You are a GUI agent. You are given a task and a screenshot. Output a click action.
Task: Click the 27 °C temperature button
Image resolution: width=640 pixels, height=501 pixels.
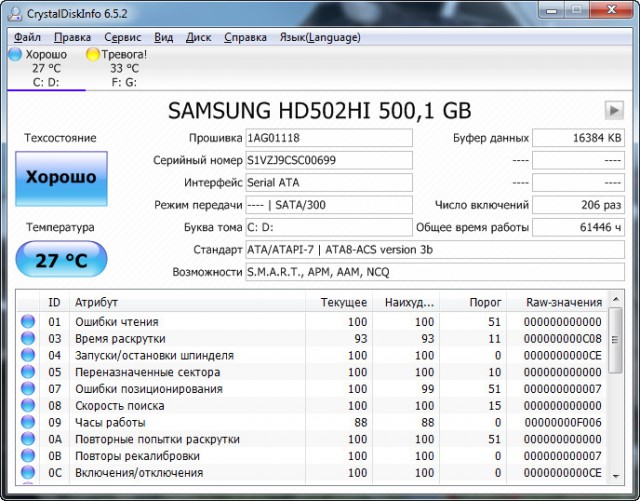pos(61,260)
